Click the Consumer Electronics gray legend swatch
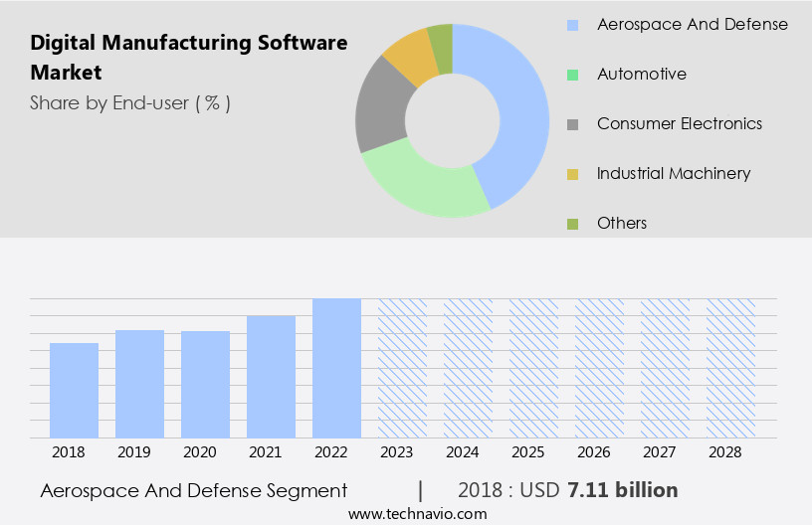The height and width of the screenshot is (525, 812). (x=572, y=124)
